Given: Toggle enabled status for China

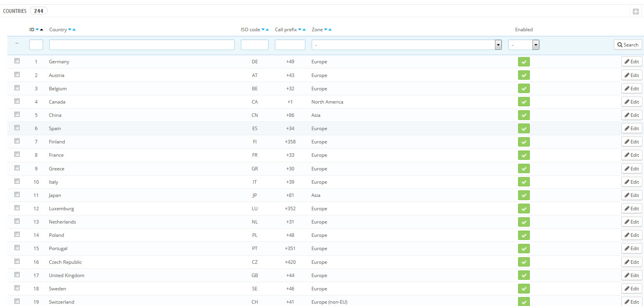Looking at the screenshot, I should [x=524, y=115].
